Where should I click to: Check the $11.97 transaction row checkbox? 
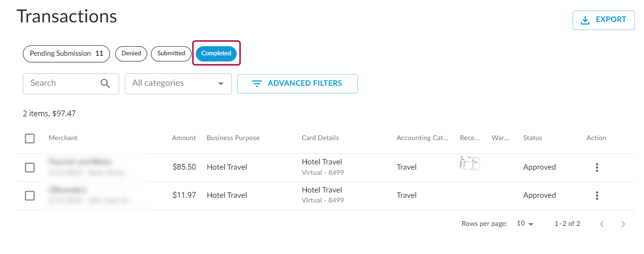[x=30, y=195]
